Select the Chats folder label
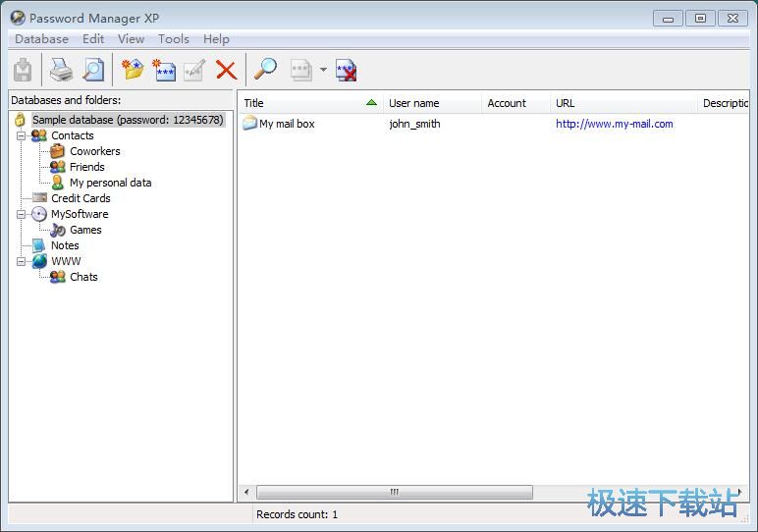The width and height of the screenshot is (758, 532). pyautogui.click(x=83, y=277)
